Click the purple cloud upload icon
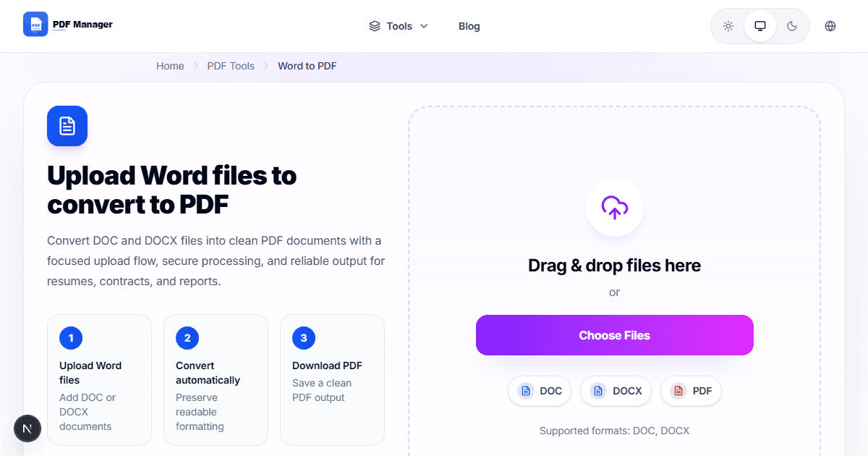Image resolution: width=868 pixels, height=456 pixels. (x=615, y=208)
